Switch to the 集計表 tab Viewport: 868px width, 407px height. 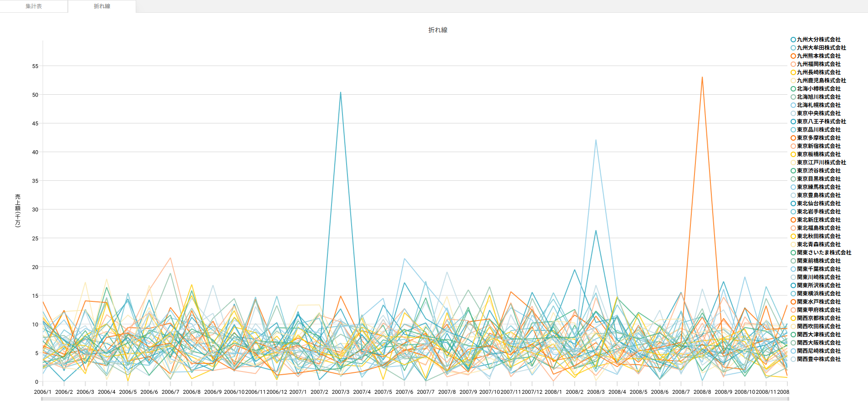(34, 6)
